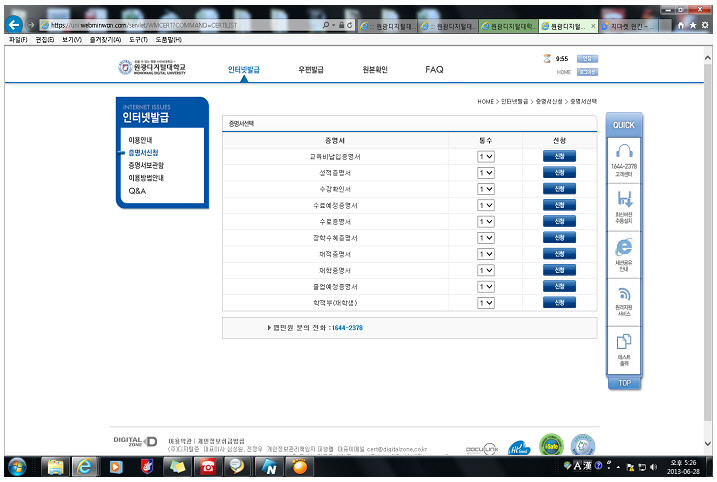Click the Windows Start button
The image size is (717, 482).
tap(18, 466)
